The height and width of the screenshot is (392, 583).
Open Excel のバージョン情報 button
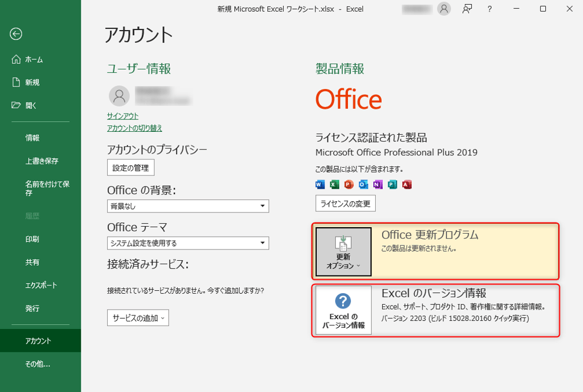pos(343,310)
